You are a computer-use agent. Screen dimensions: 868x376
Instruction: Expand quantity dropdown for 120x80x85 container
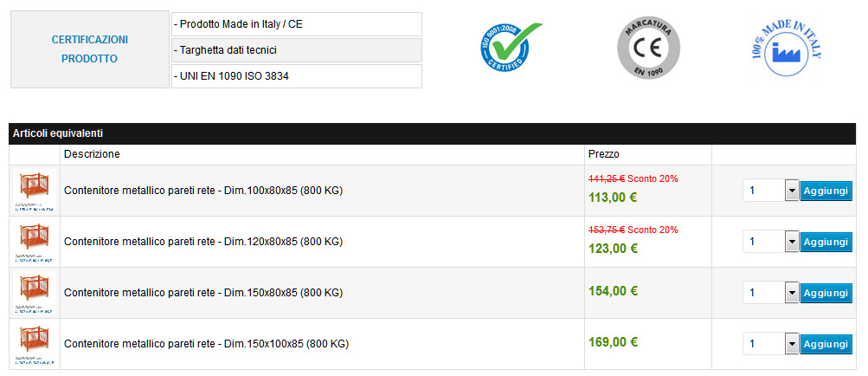[x=791, y=242]
